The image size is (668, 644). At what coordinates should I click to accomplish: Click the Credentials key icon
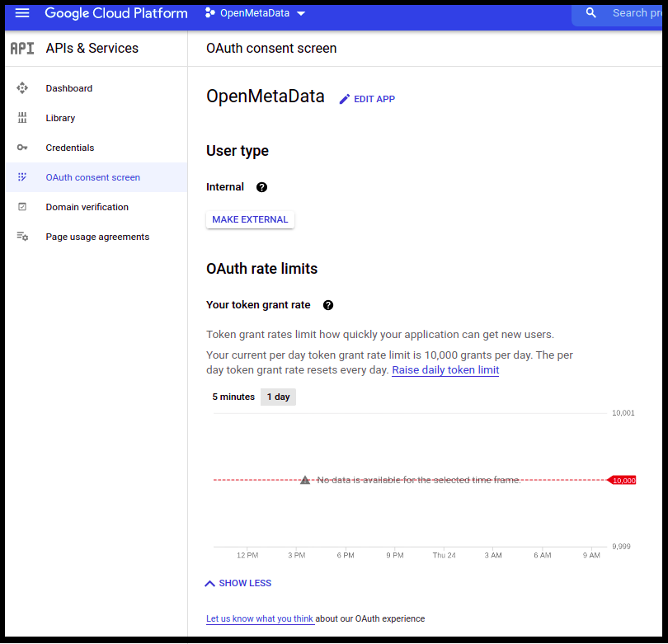(22, 148)
